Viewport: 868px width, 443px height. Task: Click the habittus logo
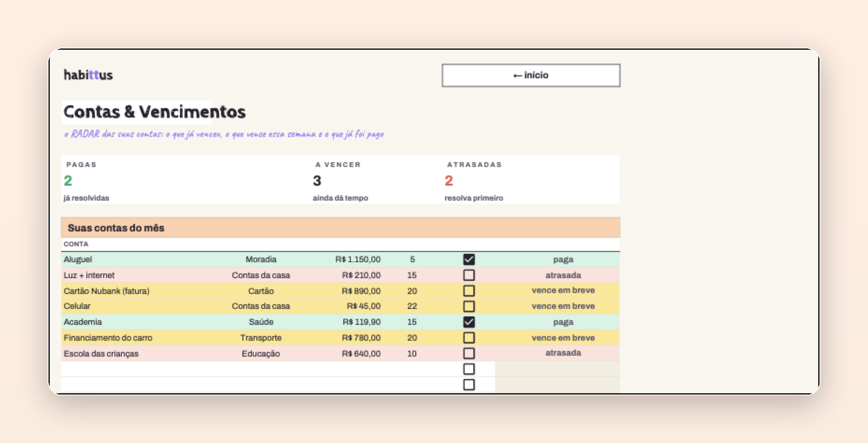[88, 75]
